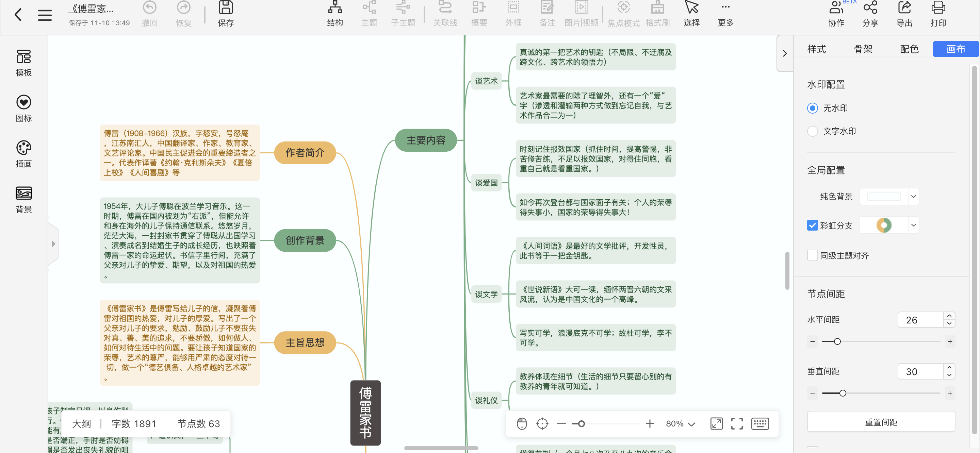Open the 背景 background sidebar panel
The height and width of the screenshot is (453, 980).
click(23, 200)
